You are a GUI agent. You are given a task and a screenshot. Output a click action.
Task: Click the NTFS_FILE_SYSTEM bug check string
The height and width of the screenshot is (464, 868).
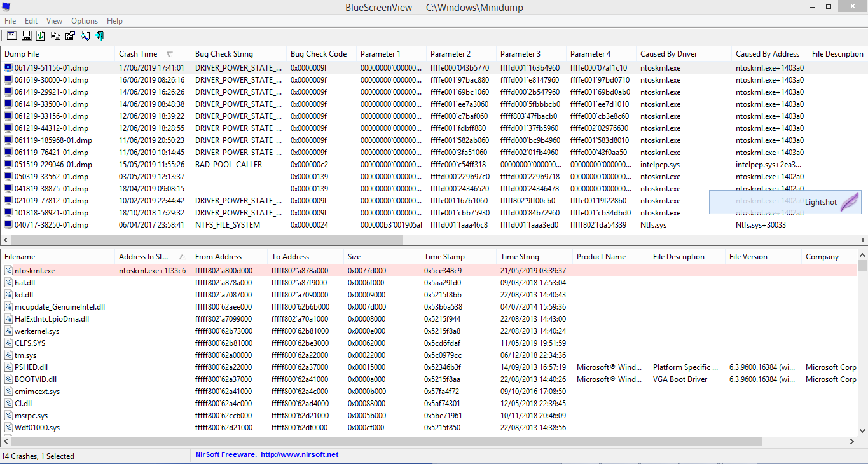point(228,225)
